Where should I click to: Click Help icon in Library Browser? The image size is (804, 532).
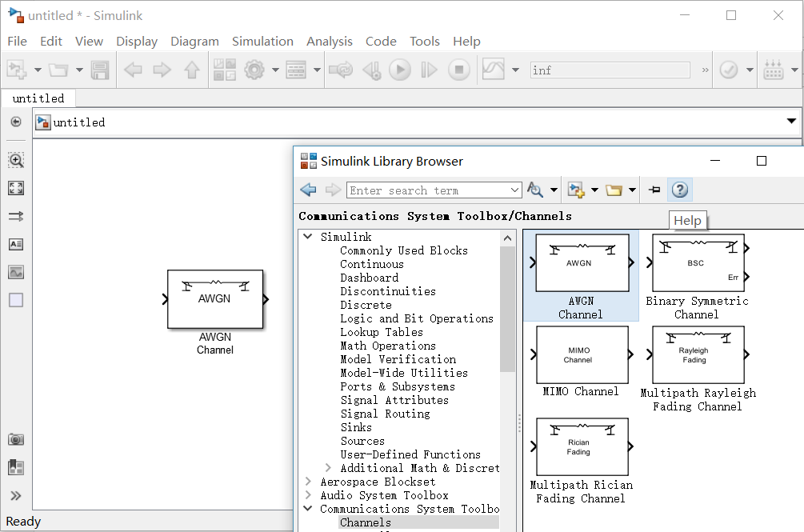[x=679, y=190]
